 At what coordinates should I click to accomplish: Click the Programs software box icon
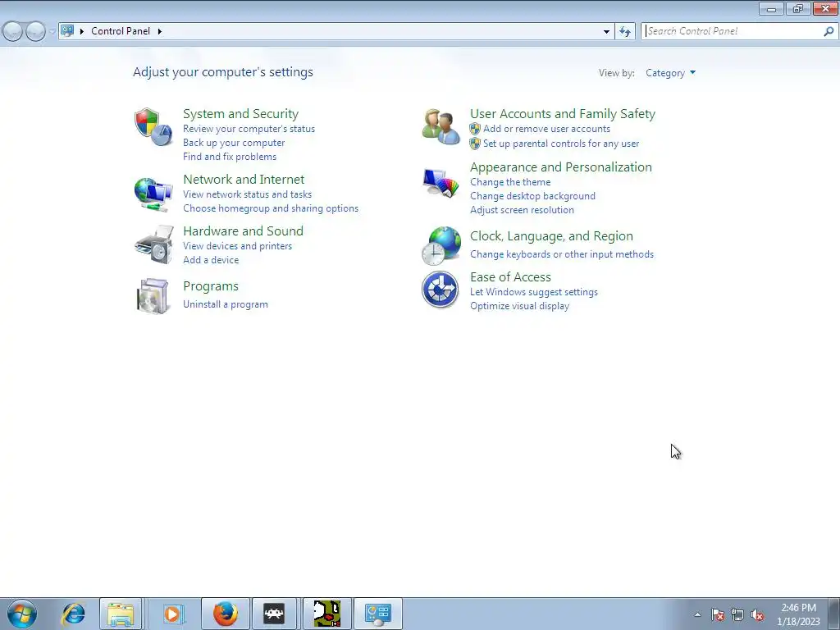153,295
